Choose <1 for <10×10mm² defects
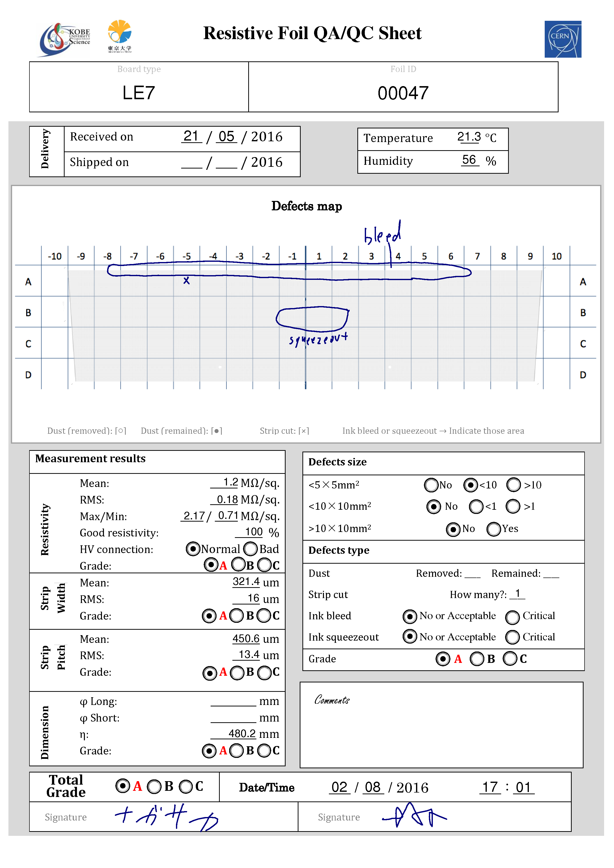 pos(476,506)
